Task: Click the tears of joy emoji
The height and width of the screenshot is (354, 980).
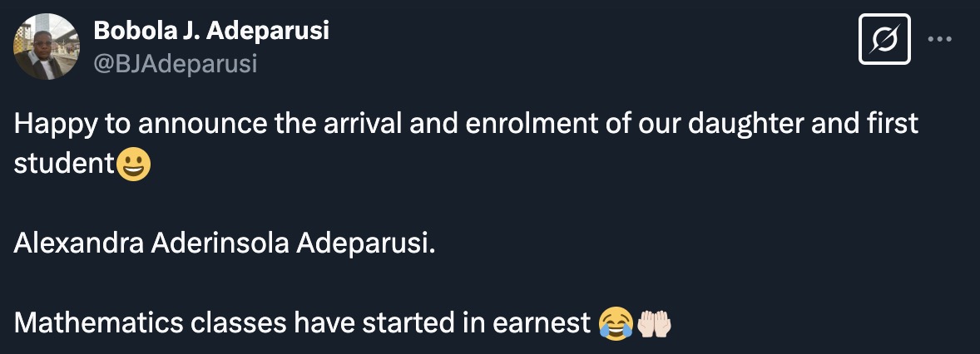Action: tap(614, 322)
